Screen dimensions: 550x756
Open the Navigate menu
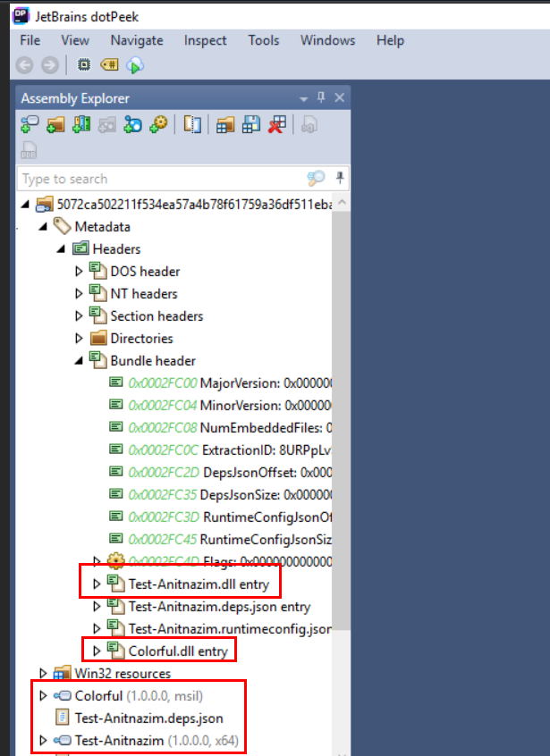click(x=137, y=40)
